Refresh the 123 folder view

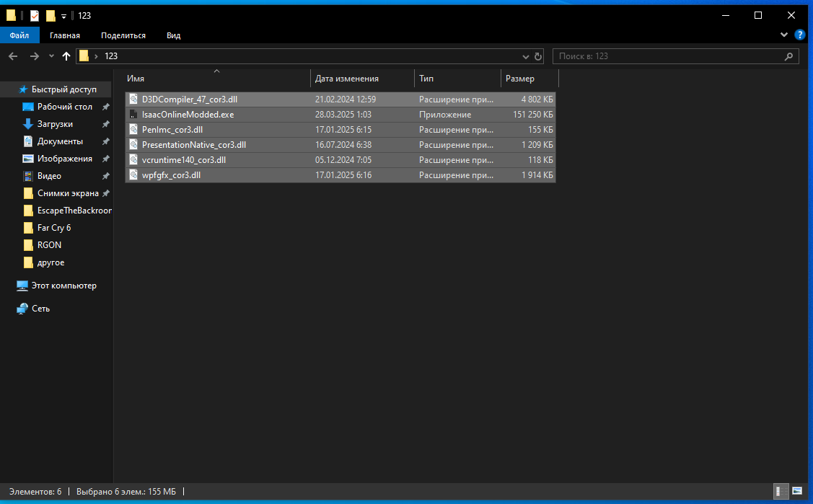538,56
